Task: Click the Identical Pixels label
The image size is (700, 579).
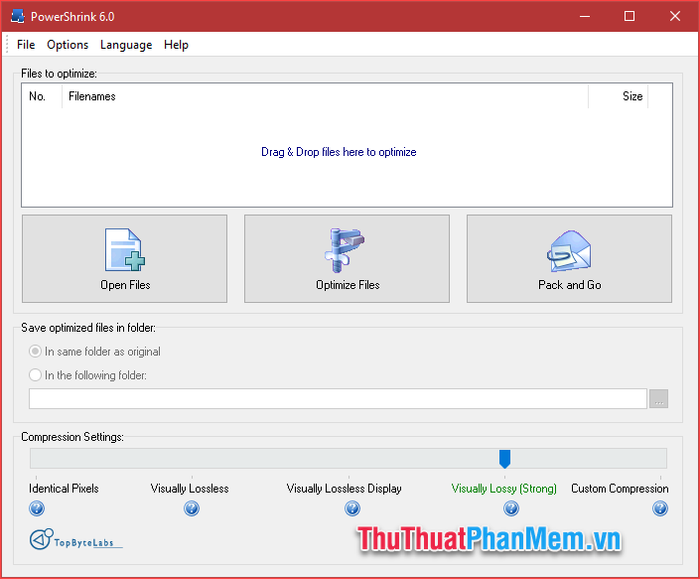Action: tap(64, 488)
